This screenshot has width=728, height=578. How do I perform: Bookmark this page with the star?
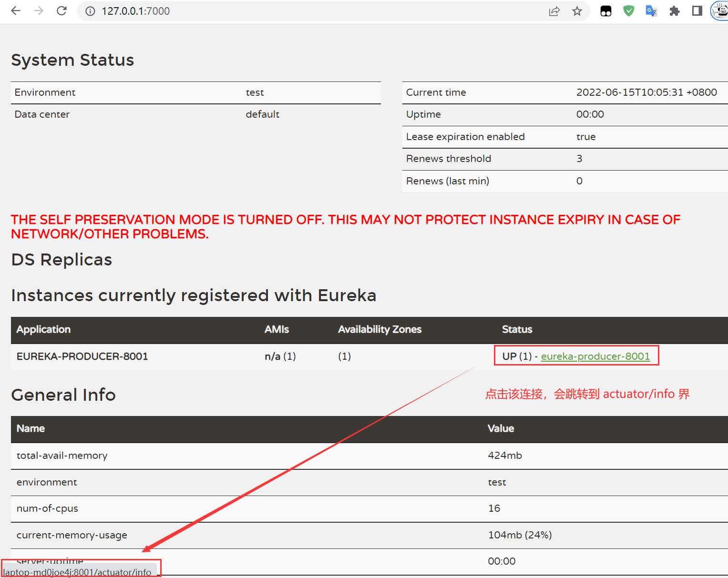click(x=577, y=11)
